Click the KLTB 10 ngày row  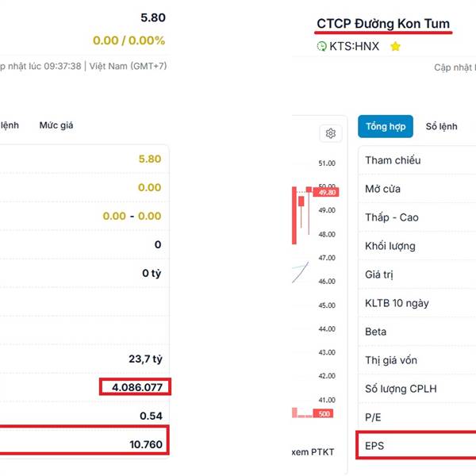click(x=416, y=303)
